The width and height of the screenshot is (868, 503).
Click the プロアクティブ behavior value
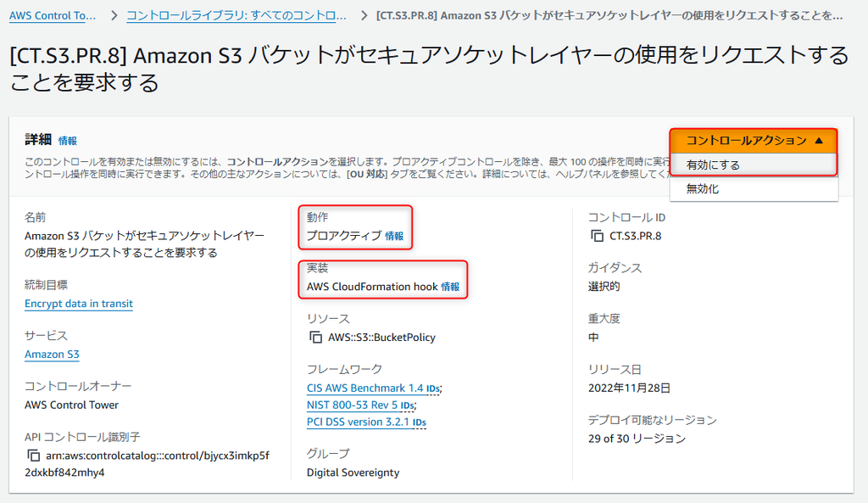click(x=344, y=236)
